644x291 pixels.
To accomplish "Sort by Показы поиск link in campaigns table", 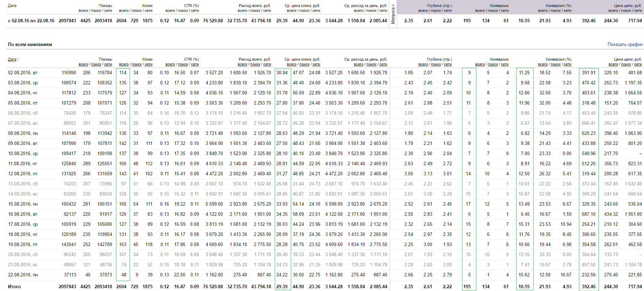I will pyautogui.click(x=96, y=64).
